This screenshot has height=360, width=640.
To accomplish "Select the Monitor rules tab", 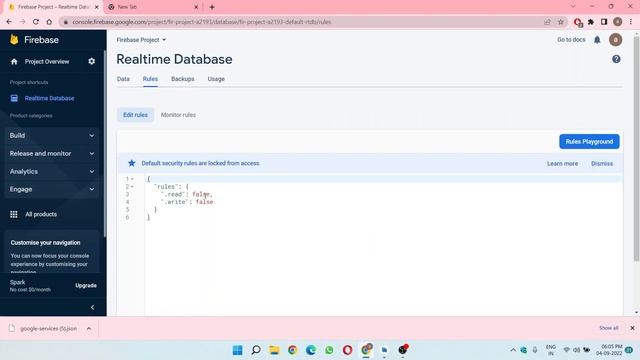I will coord(178,115).
